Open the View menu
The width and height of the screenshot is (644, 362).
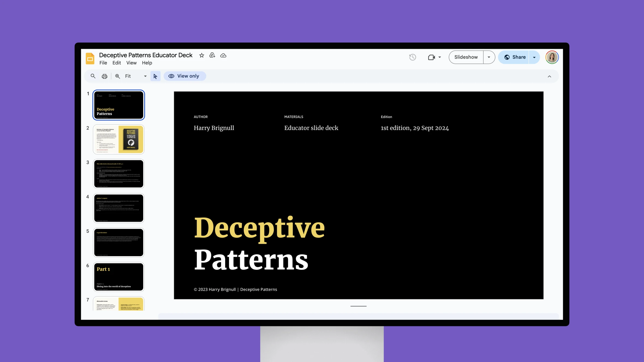point(131,63)
